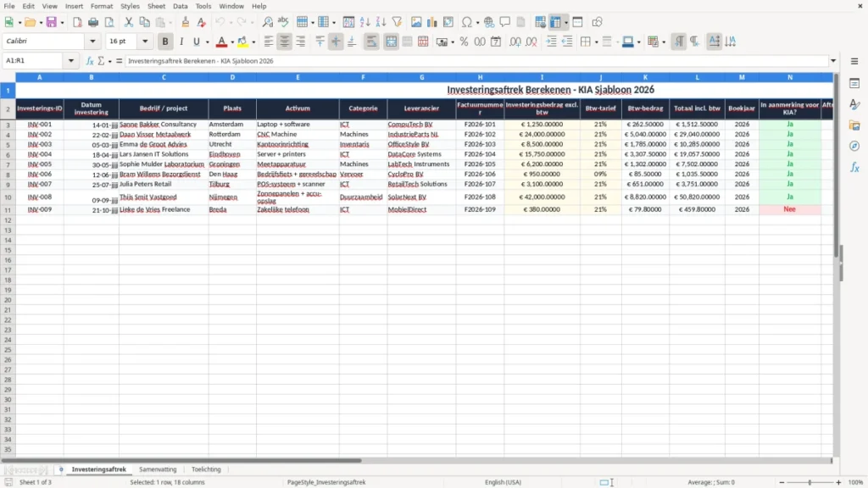
Task: Apply the yellow background color swatch
Action: click(x=242, y=42)
